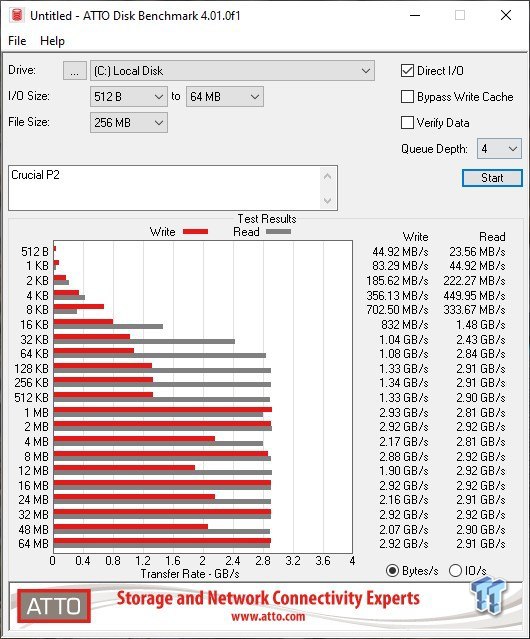This screenshot has width=530, height=639.
Task: Click the 512 B write value 44.92 MB/s
Action: [400, 252]
